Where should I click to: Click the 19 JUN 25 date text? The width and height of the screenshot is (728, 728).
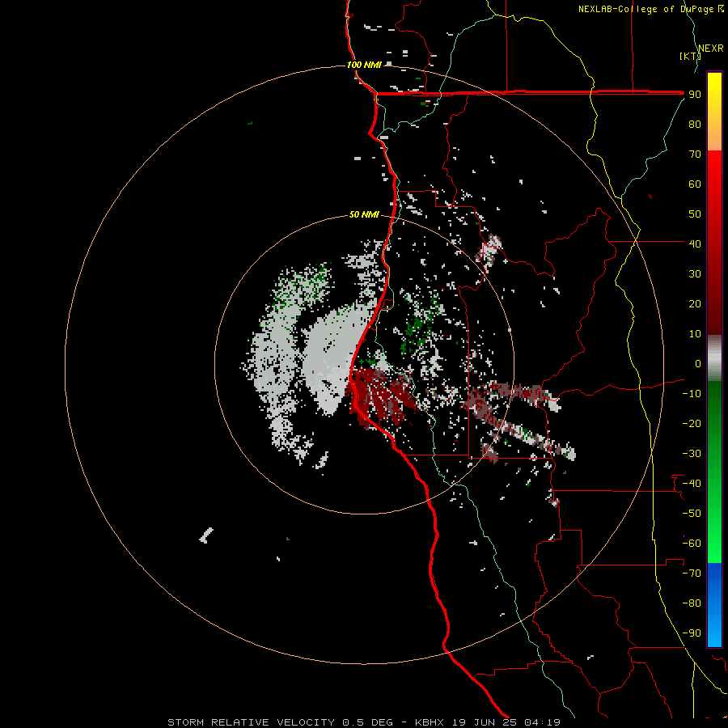(x=485, y=722)
